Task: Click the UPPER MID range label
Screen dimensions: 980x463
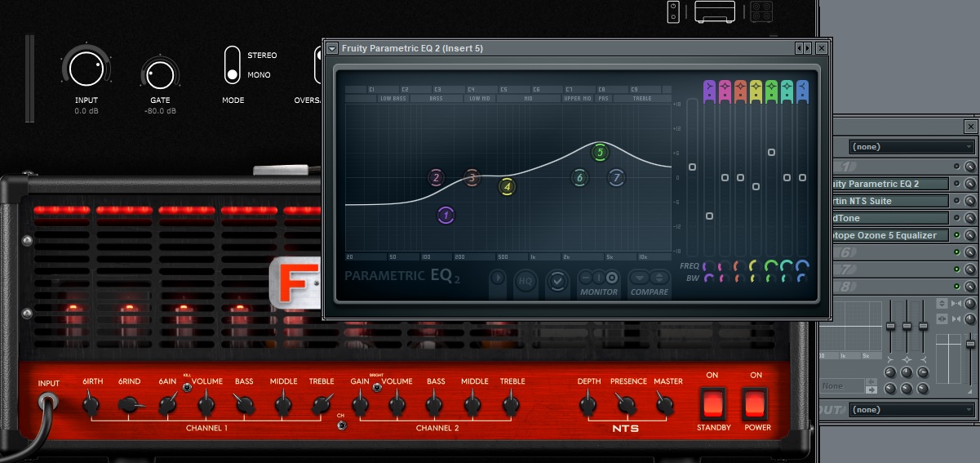Action: [x=578, y=99]
